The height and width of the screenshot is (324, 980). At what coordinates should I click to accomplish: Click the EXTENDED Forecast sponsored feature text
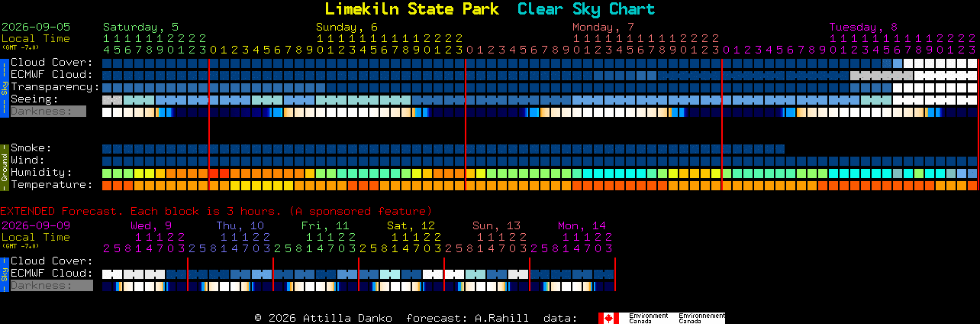point(216,211)
